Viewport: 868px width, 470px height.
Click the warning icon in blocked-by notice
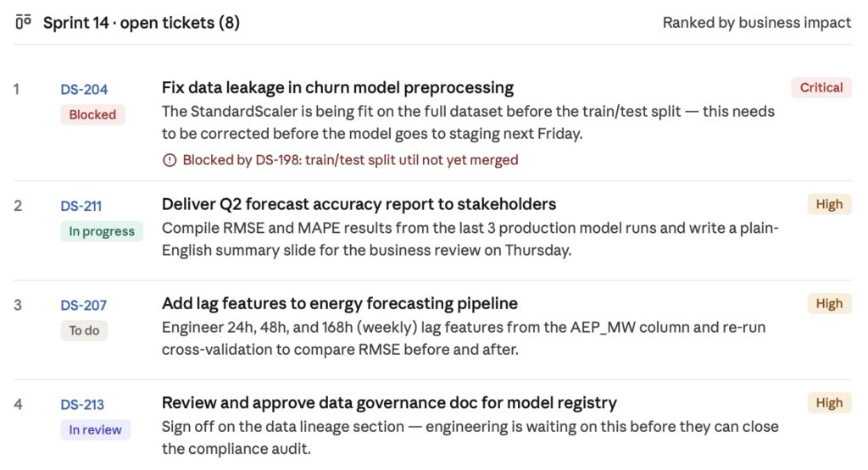coord(170,160)
